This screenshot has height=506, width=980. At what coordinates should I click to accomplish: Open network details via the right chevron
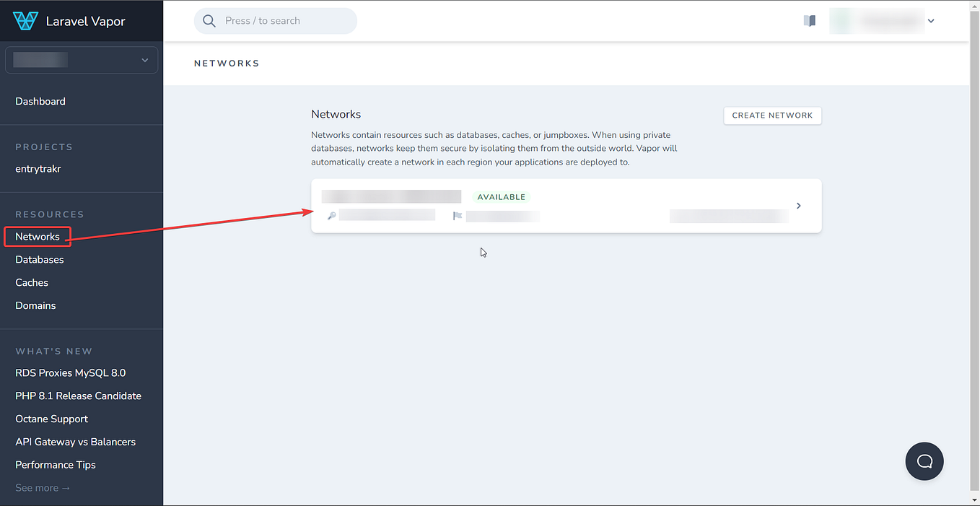798,205
